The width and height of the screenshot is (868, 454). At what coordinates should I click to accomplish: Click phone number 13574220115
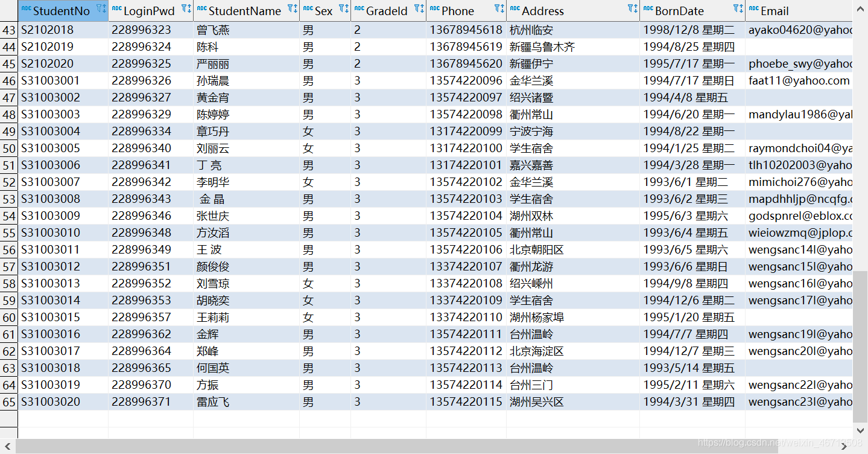(x=466, y=401)
